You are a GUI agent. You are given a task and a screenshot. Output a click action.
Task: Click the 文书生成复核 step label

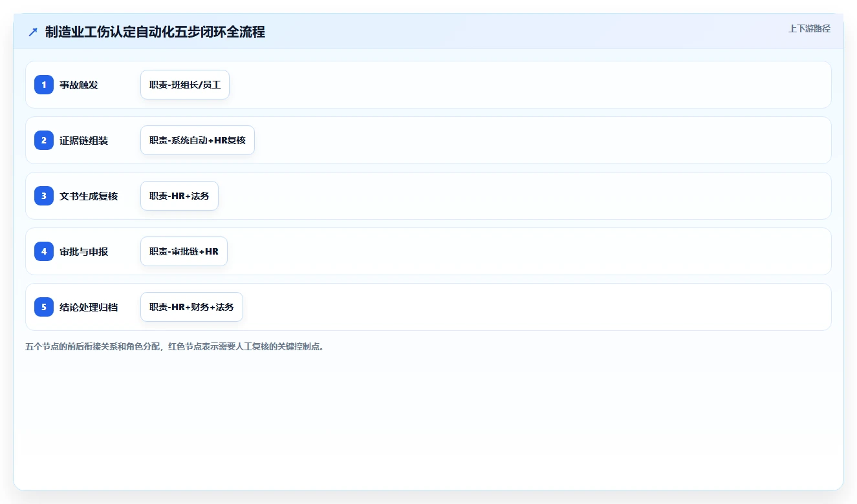pos(89,196)
